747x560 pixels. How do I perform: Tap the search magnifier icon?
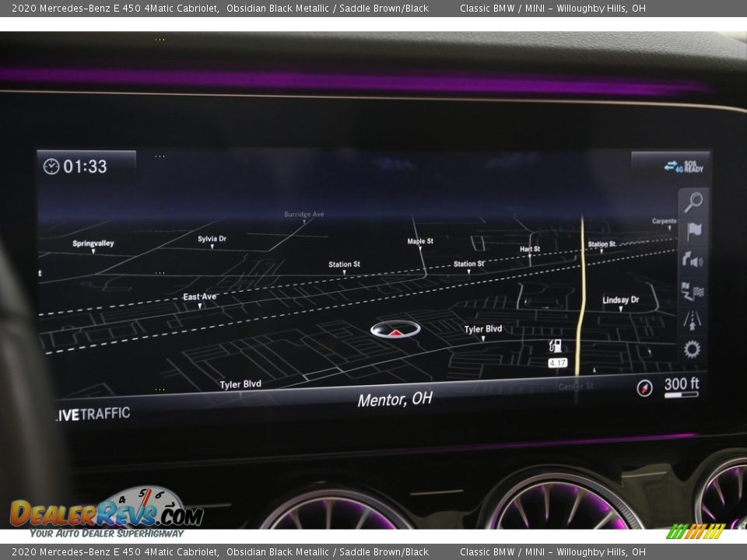(x=693, y=202)
